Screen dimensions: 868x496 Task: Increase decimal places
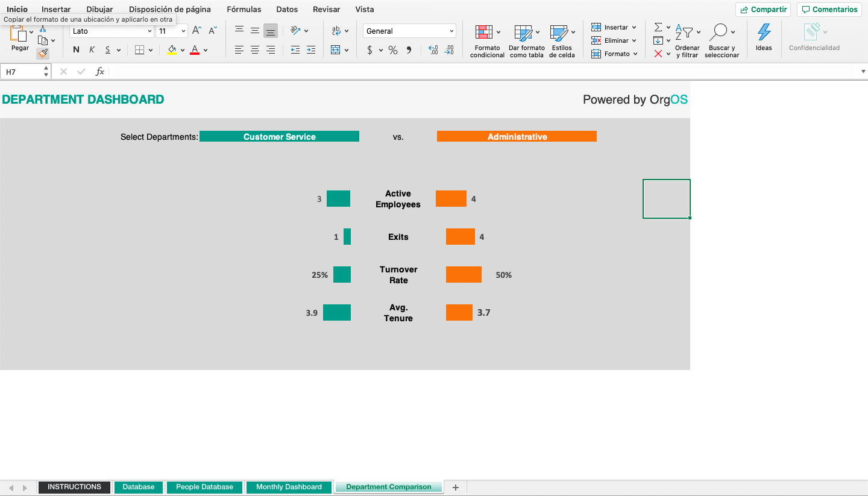(x=433, y=50)
